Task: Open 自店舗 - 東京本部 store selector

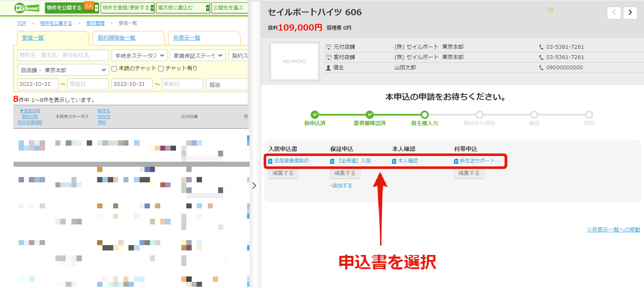Action: pos(63,70)
